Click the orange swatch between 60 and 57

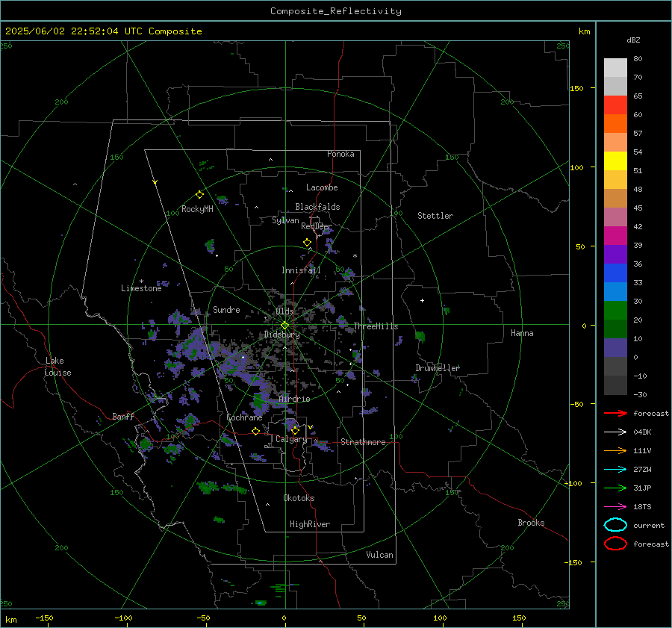click(615, 124)
